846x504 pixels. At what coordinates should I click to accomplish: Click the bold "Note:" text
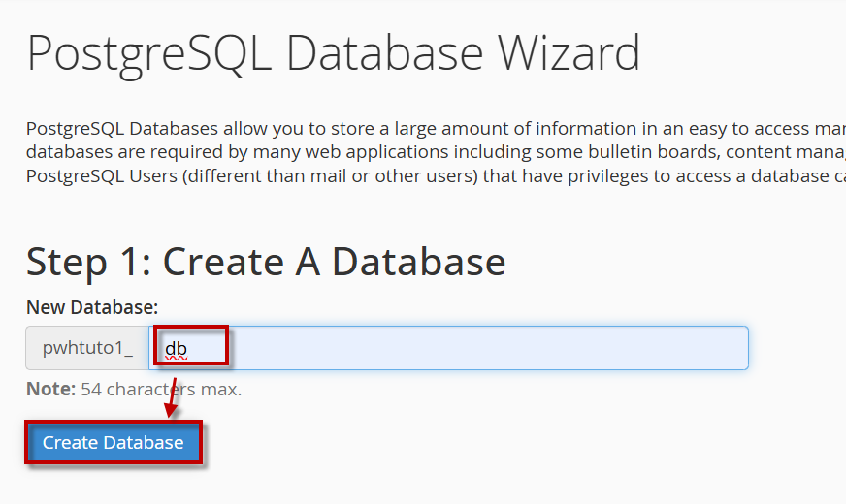(x=50, y=390)
